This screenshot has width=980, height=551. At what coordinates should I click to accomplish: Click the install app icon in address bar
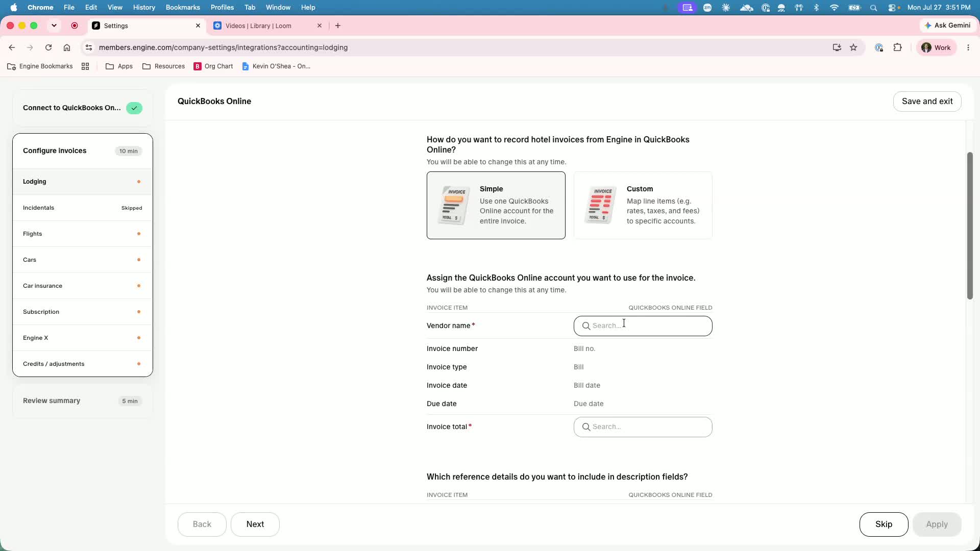click(x=837, y=47)
